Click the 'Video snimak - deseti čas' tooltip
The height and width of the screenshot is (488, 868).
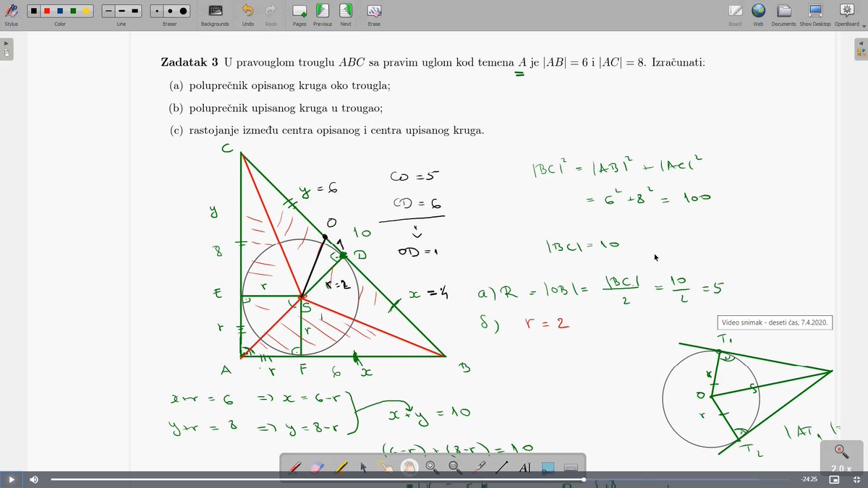(x=775, y=322)
